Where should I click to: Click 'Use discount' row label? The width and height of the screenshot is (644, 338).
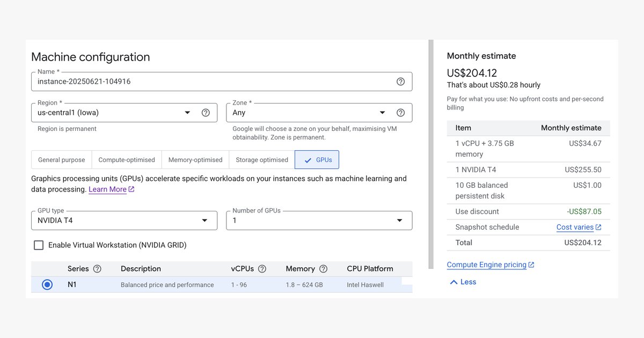click(x=477, y=212)
